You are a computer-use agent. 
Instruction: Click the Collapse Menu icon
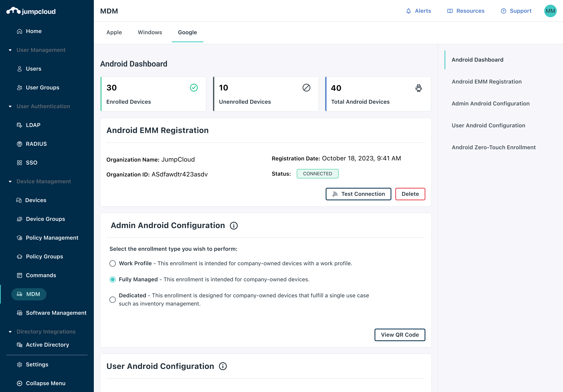pos(20,383)
